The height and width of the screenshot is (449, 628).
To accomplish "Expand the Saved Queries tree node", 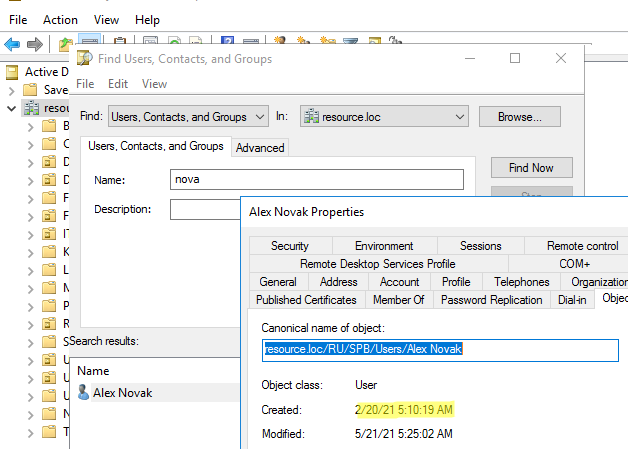I will click(11, 91).
